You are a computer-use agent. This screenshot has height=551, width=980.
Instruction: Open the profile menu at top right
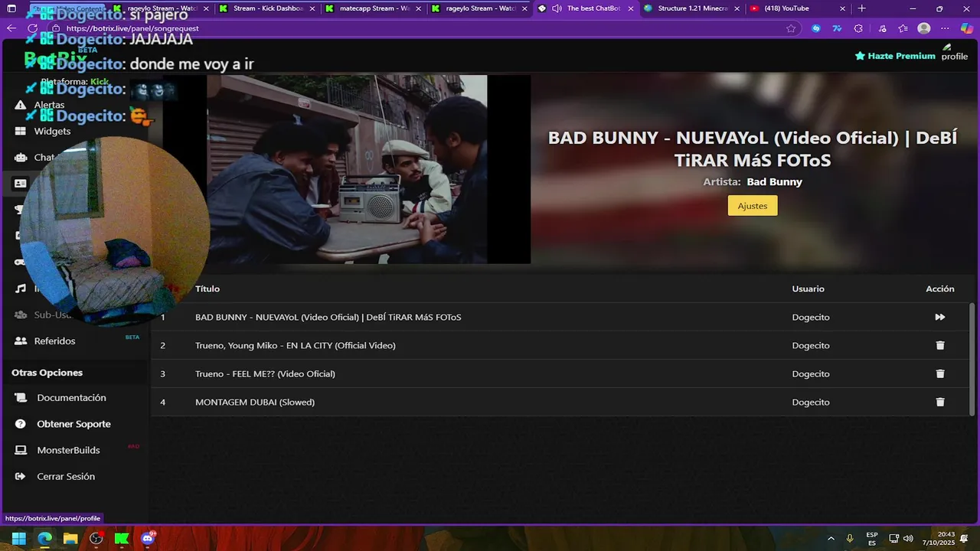click(x=955, y=52)
